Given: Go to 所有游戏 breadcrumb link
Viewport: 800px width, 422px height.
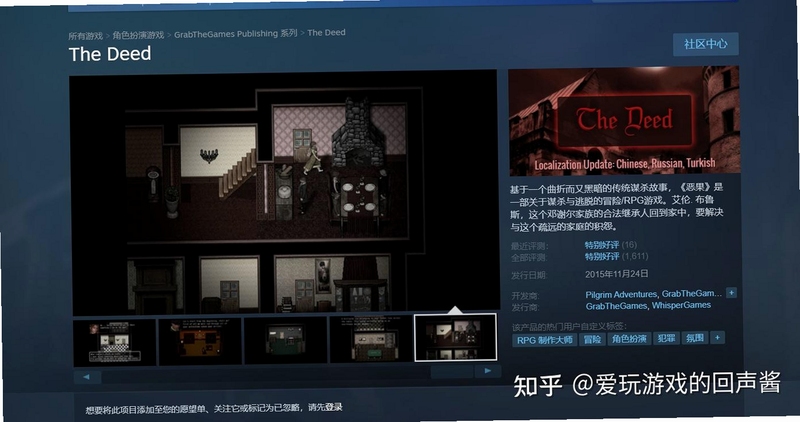Looking at the screenshot, I should coord(86,36).
